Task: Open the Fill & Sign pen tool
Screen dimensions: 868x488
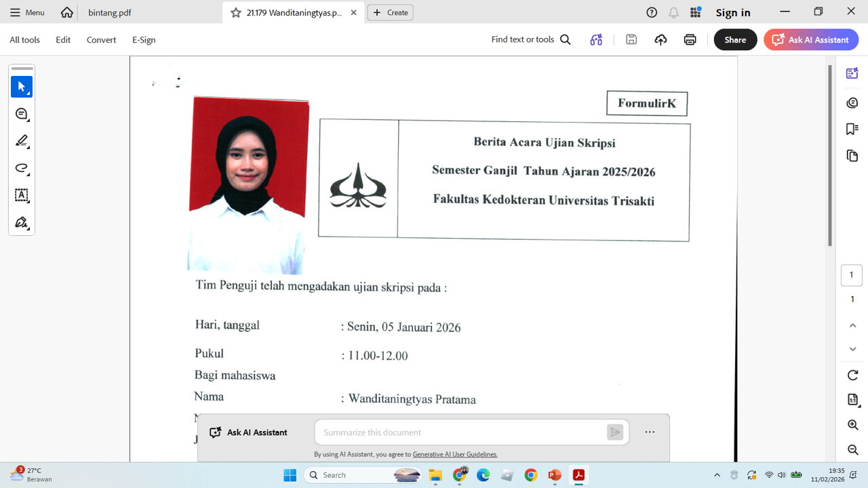Action: click(22, 222)
